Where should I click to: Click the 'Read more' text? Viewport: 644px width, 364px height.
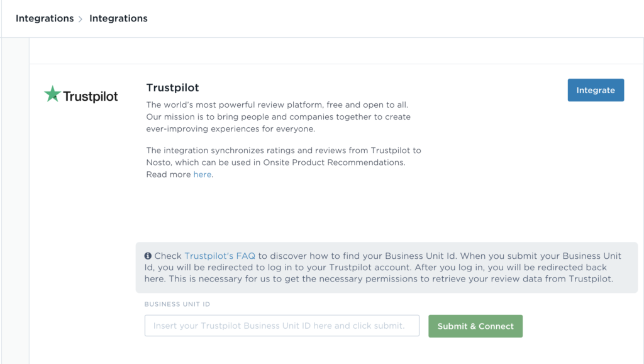click(169, 174)
